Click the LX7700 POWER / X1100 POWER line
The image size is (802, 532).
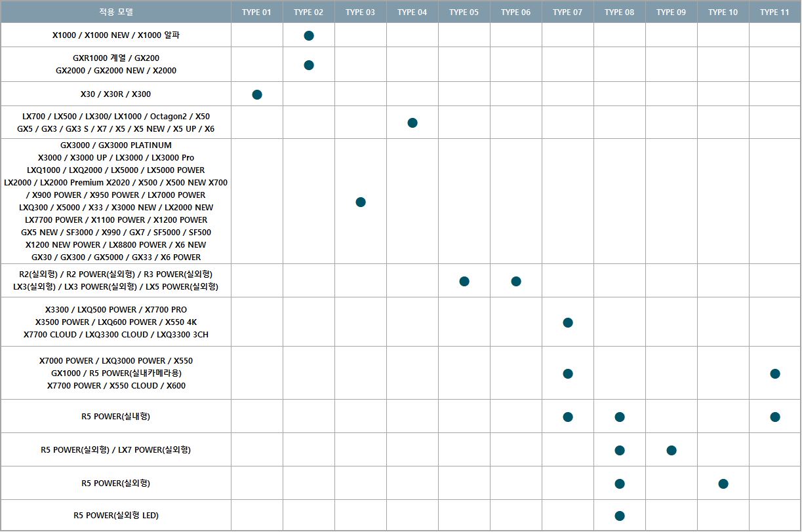[x=116, y=220]
